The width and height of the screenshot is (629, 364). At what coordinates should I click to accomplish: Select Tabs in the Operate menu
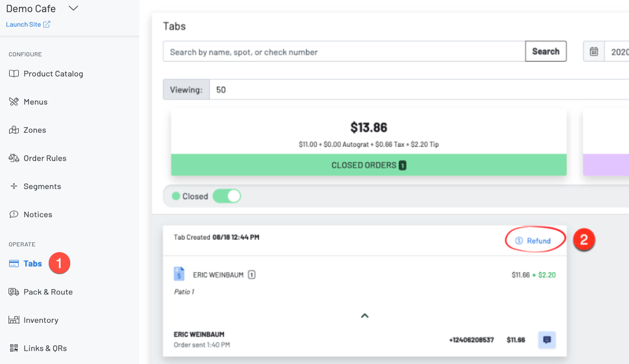[x=31, y=263]
